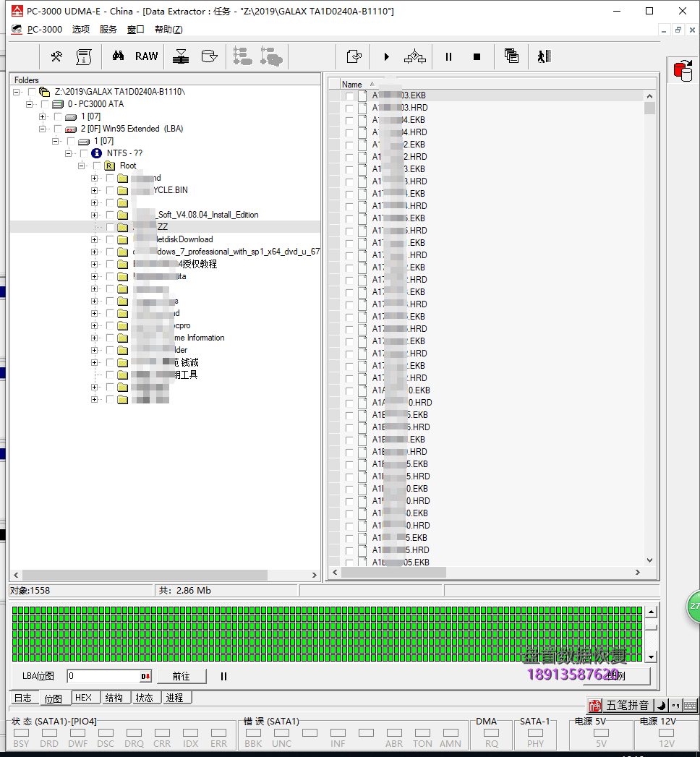Click the PC-3000 logo in menu bar

(17, 30)
